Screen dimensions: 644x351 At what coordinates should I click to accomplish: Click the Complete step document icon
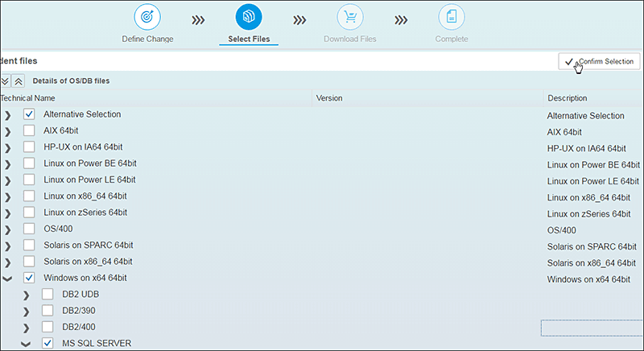tap(451, 17)
